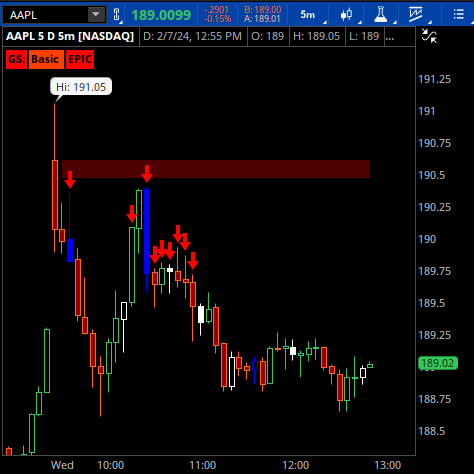Open the drawing tools chart icon

point(416,15)
